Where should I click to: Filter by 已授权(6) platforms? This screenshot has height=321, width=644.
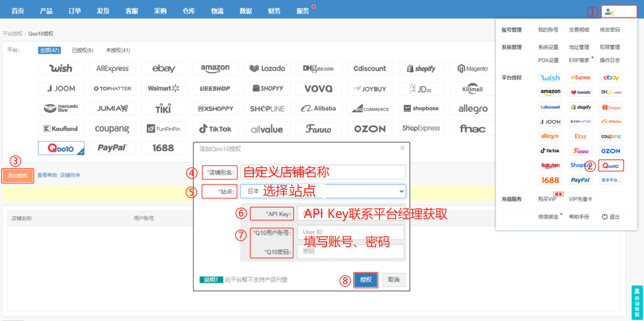(x=83, y=50)
